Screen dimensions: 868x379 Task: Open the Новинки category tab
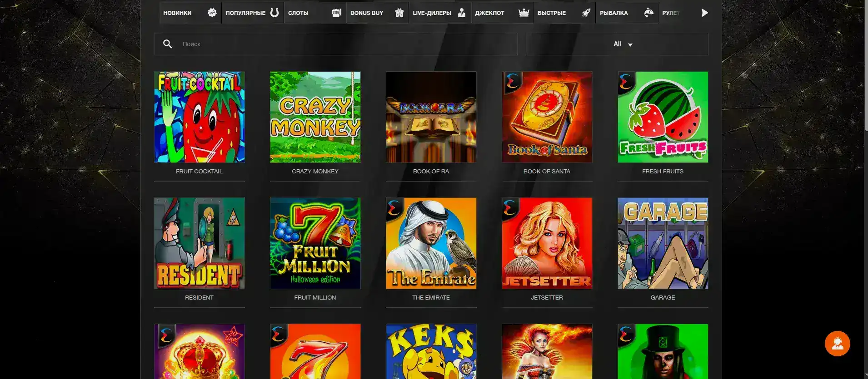(x=177, y=13)
